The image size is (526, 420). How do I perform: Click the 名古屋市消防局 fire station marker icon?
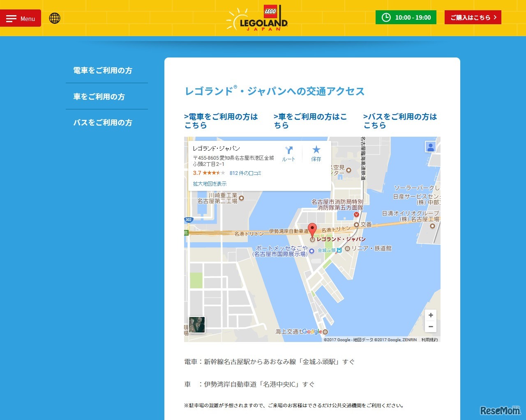pyautogui.click(x=356, y=214)
